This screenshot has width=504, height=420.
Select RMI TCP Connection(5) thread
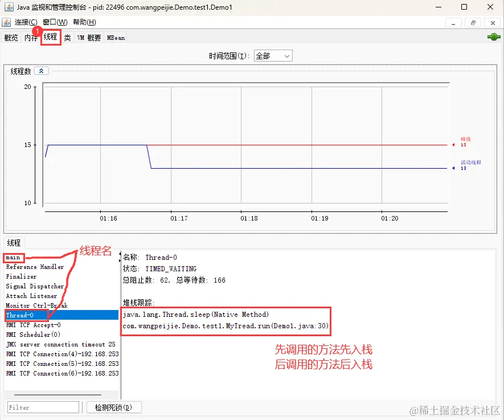pos(62,364)
